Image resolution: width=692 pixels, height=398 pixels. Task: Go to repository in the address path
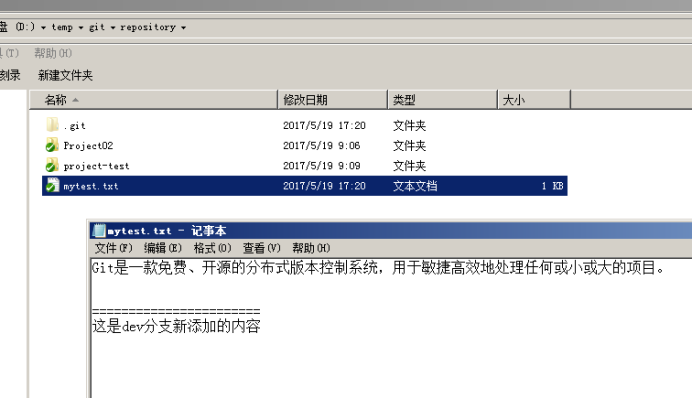coord(147,27)
